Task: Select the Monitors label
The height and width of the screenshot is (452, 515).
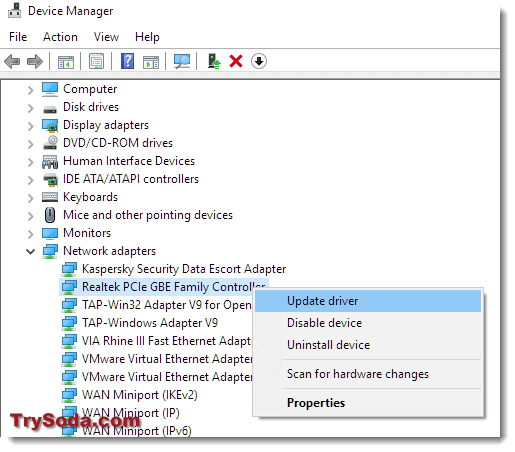Action: click(87, 233)
